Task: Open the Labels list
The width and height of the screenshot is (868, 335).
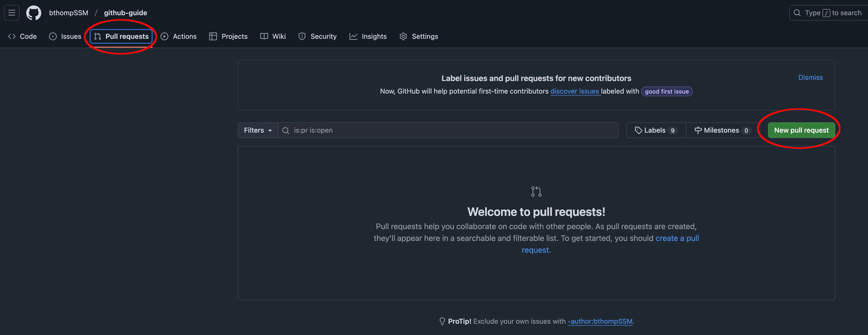Action: point(656,130)
